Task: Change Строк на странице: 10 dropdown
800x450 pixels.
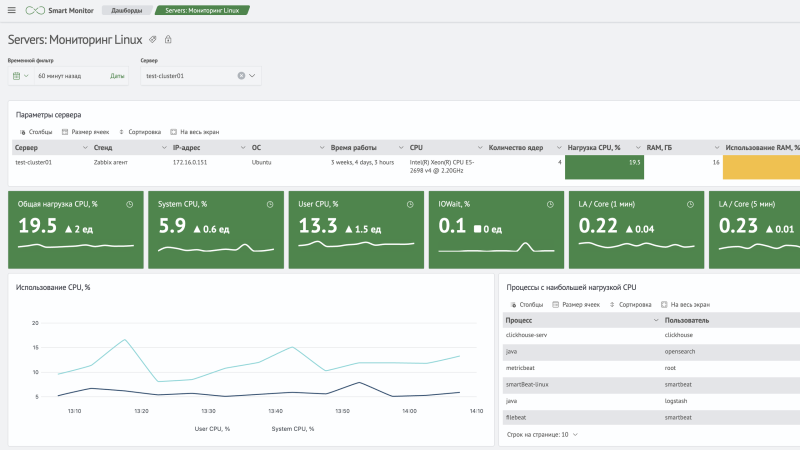Action: (x=542, y=435)
